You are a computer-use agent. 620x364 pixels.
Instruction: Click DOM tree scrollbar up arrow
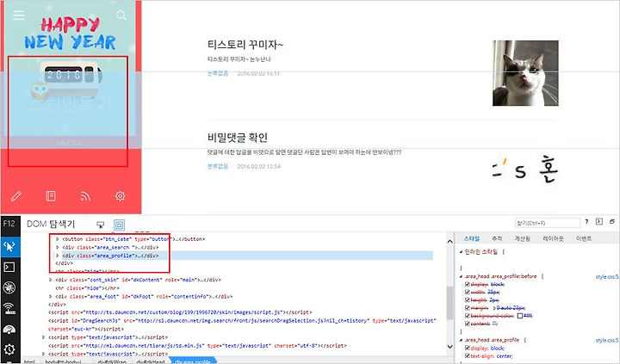click(450, 241)
